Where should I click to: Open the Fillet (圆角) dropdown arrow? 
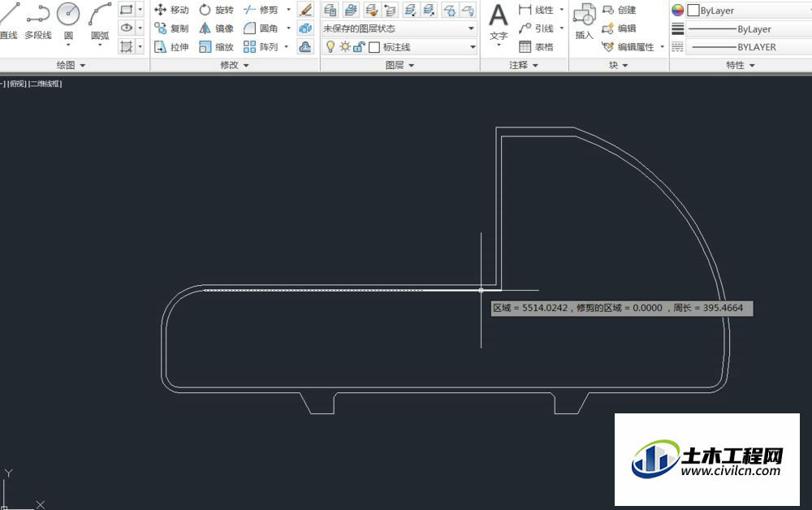tap(288, 28)
